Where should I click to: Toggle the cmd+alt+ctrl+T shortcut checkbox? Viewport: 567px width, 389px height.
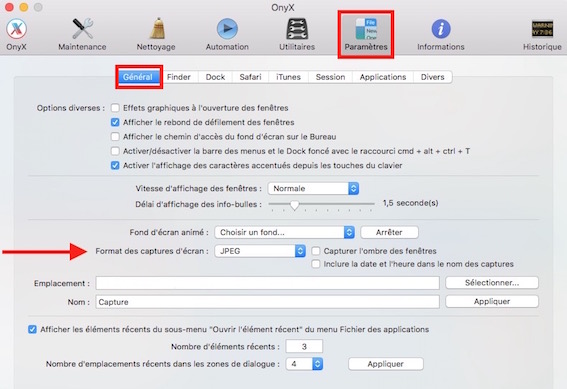click(115, 151)
